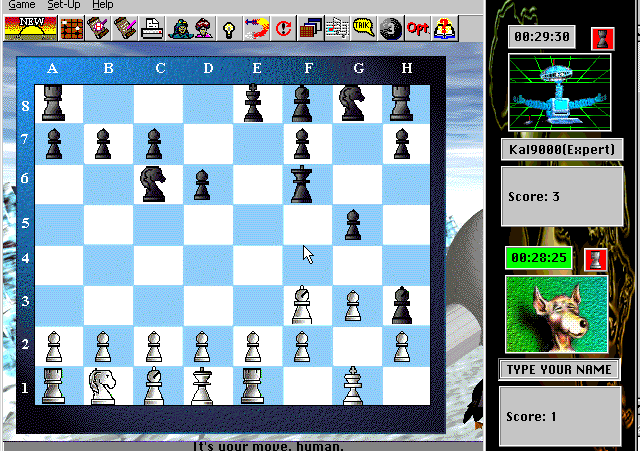
Task: Click the chessboard setup toolbar icon
Action: (72, 27)
